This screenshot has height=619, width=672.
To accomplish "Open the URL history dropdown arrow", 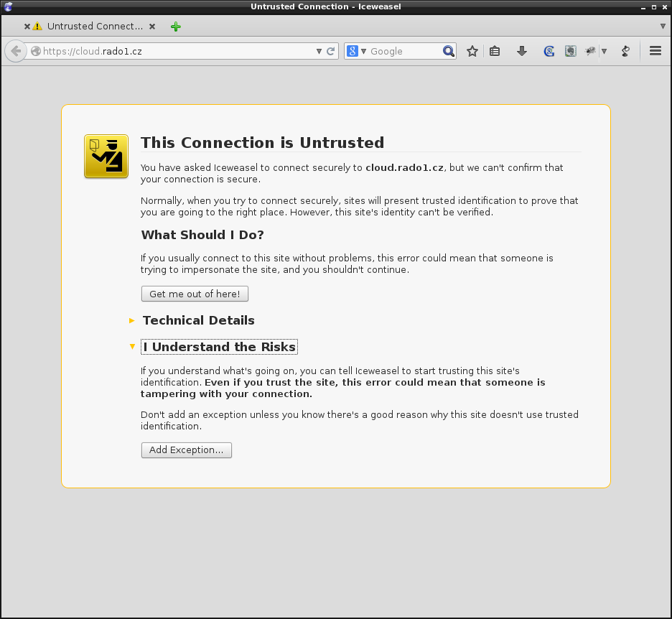I will (x=319, y=51).
